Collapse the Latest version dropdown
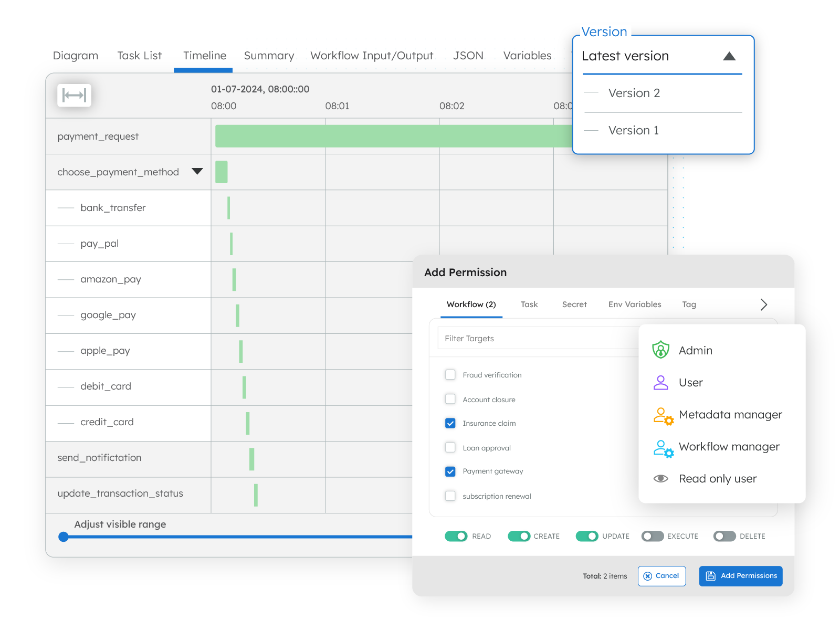The image size is (840, 630). pos(729,56)
